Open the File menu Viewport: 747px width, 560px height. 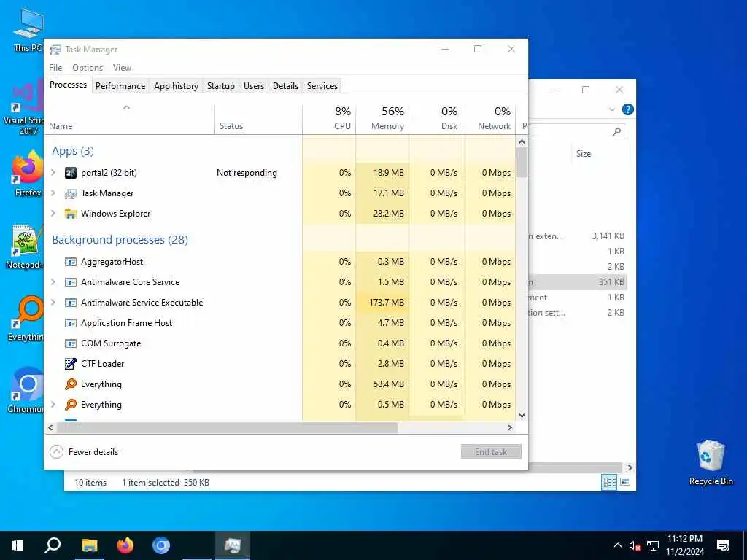coord(55,68)
